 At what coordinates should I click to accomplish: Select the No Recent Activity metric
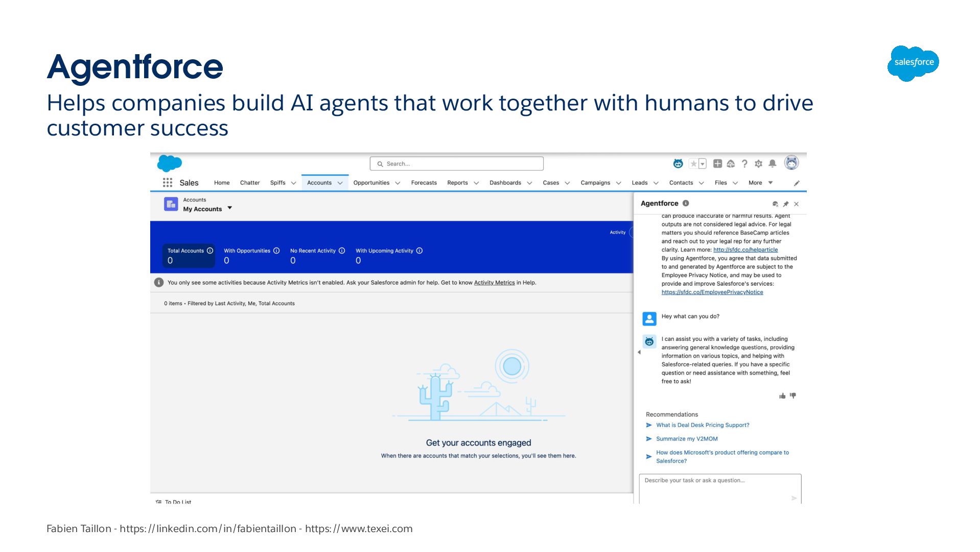click(317, 256)
